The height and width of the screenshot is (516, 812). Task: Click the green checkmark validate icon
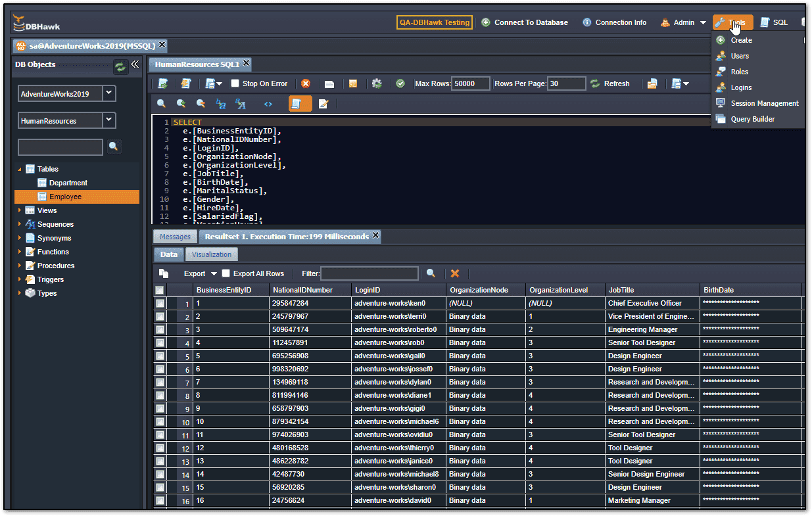coord(400,83)
